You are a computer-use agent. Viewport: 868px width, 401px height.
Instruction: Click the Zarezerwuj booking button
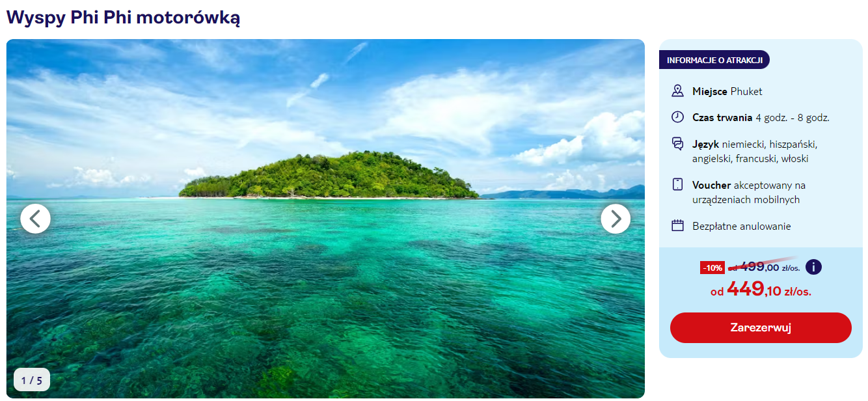[761, 327]
